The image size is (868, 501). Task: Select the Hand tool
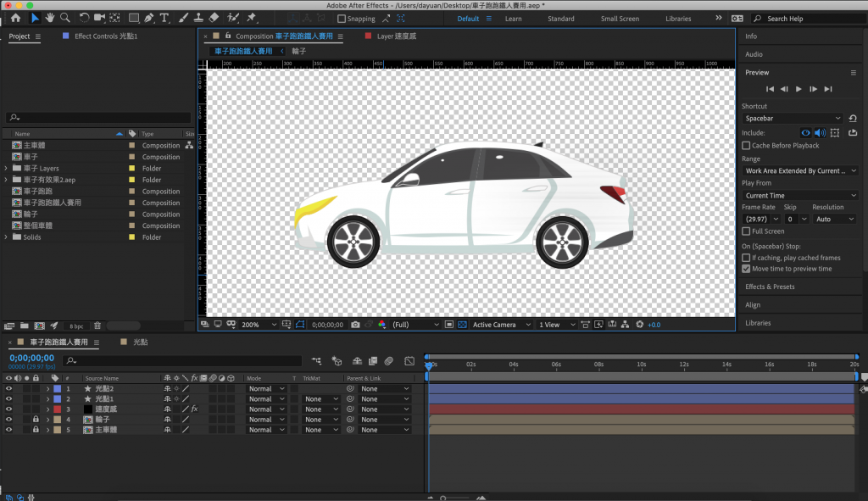click(x=51, y=18)
